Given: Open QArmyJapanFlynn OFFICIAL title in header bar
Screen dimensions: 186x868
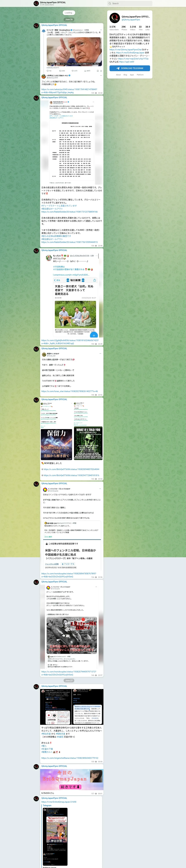Looking at the screenshot, I should coord(53,2).
